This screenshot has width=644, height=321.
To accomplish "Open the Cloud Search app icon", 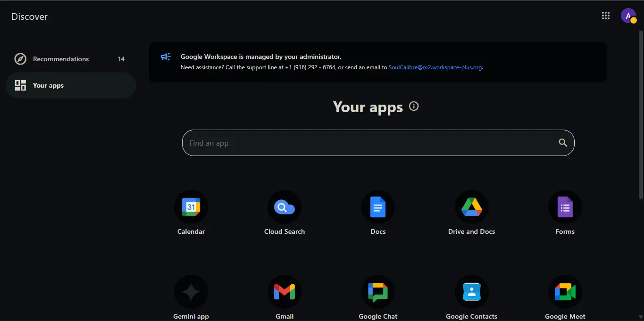I will point(284,207).
